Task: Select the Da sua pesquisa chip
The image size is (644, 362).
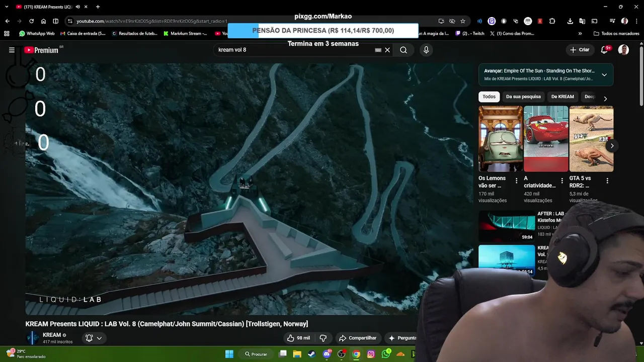Action: [523, 97]
